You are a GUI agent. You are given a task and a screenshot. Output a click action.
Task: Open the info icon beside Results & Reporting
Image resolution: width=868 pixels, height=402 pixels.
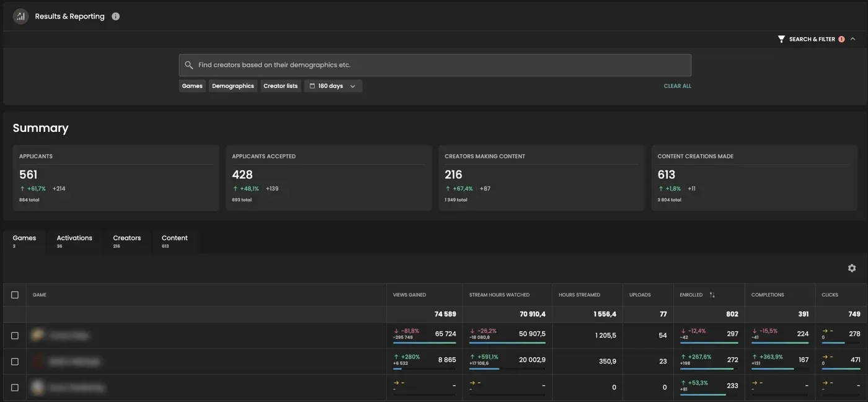pyautogui.click(x=115, y=17)
